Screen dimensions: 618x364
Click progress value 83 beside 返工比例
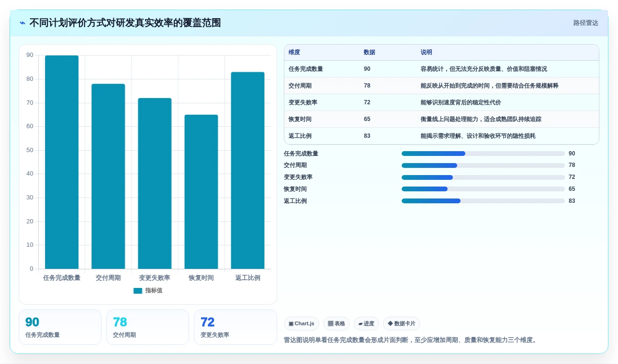(x=572, y=201)
